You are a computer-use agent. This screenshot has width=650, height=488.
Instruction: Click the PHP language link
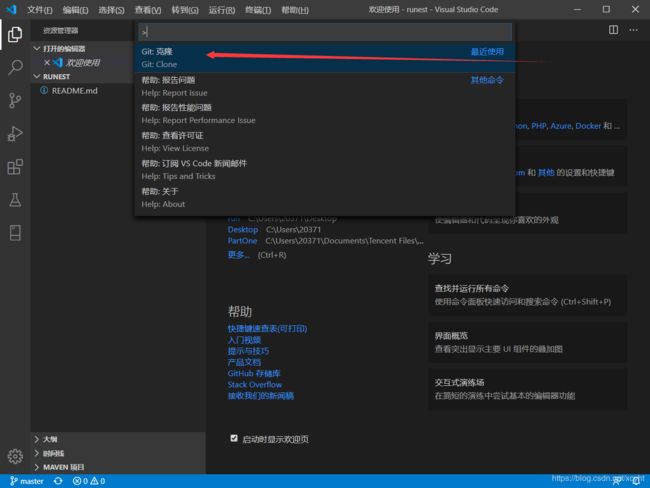tap(538, 126)
